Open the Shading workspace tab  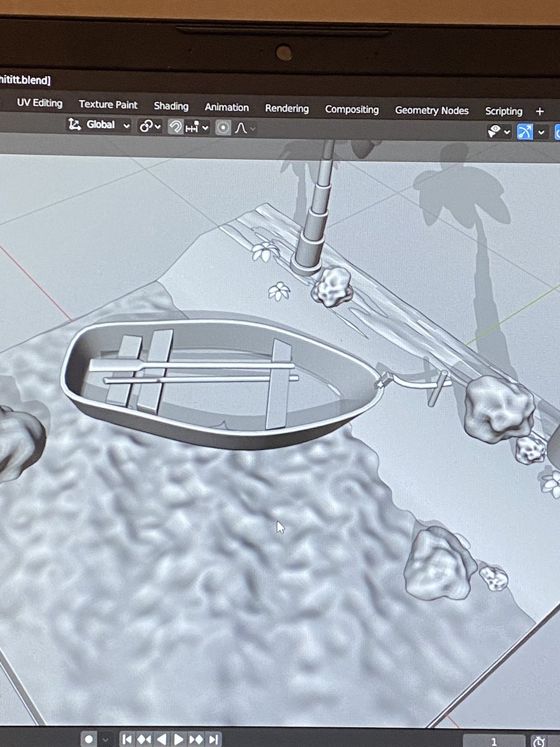click(171, 106)
